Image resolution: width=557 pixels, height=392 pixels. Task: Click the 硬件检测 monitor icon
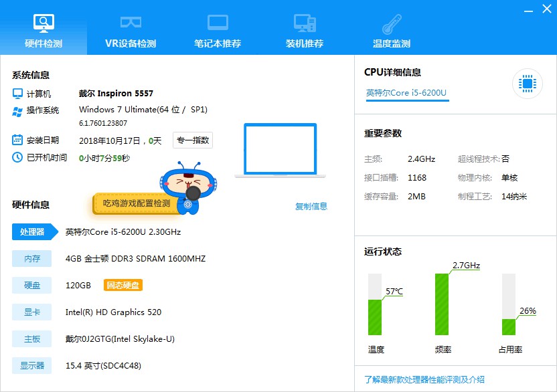44,23
